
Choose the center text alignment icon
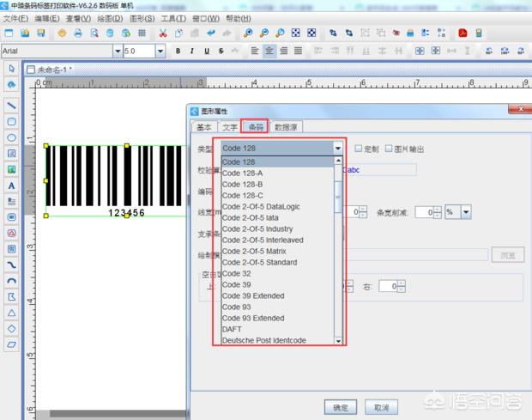269,51
